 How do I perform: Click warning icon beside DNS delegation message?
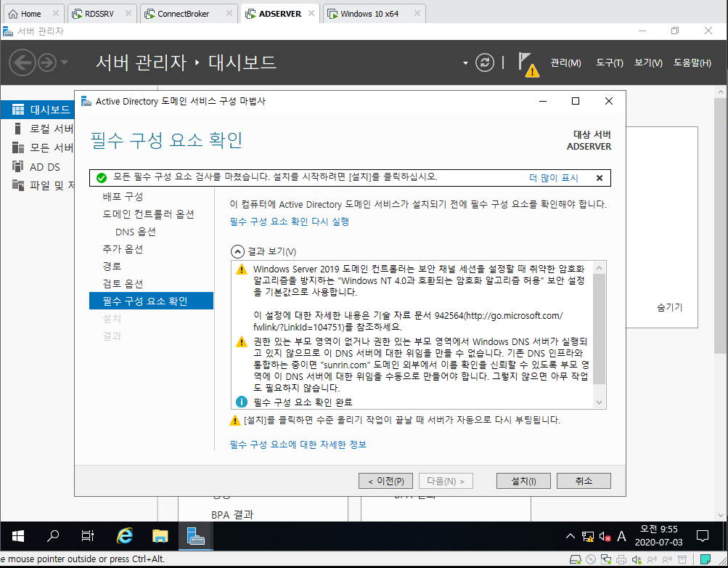(242, 342)
